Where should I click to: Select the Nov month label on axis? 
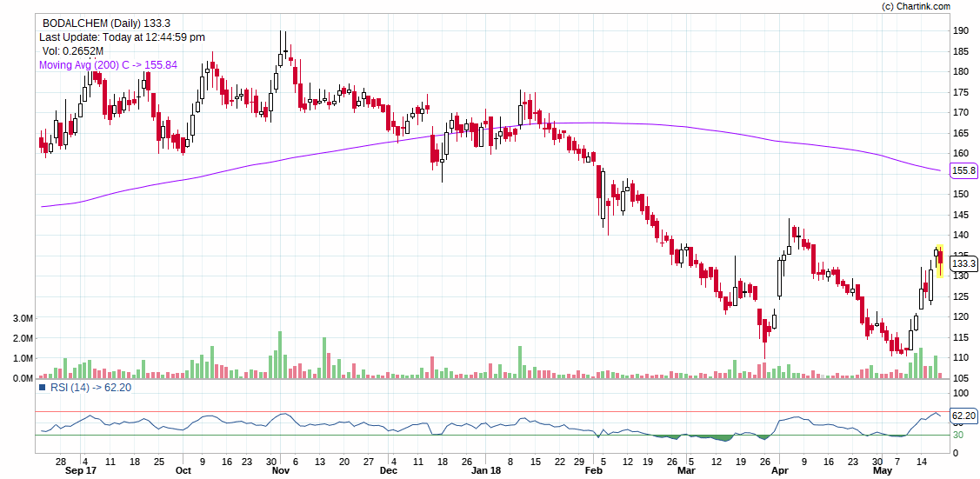click(280, 470)
